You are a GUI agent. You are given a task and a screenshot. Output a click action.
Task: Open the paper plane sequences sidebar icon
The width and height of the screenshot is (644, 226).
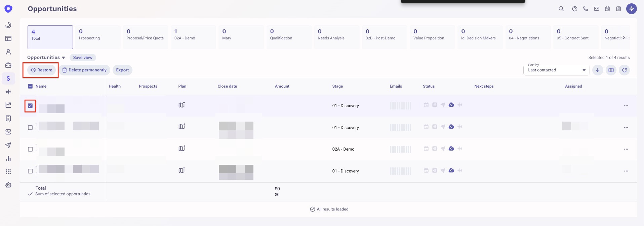[8, 145]
